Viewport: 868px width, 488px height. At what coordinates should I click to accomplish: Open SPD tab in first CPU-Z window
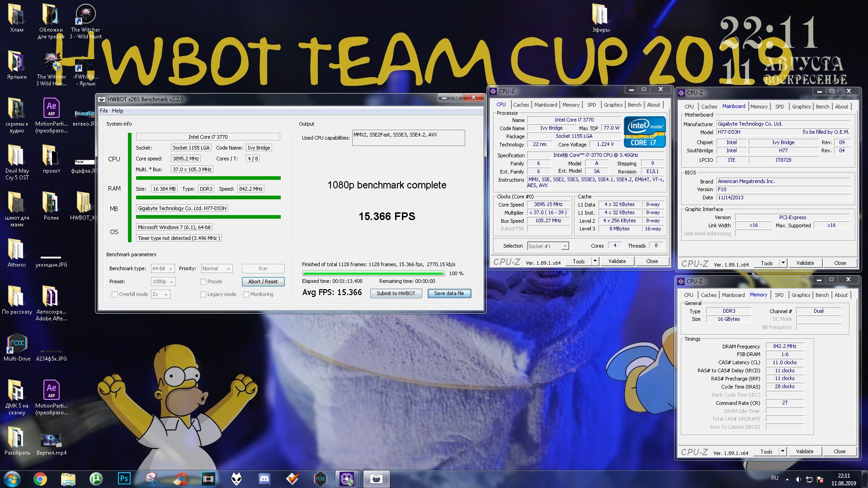(x=591, y=105)
